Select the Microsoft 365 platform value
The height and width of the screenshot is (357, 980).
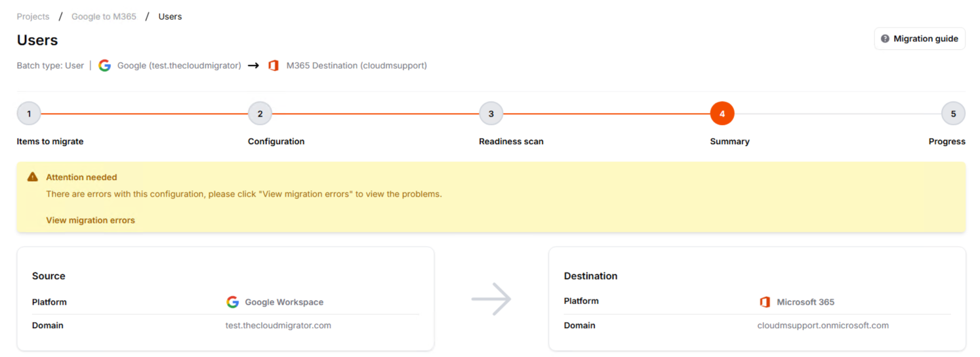[x=806, y=302]
